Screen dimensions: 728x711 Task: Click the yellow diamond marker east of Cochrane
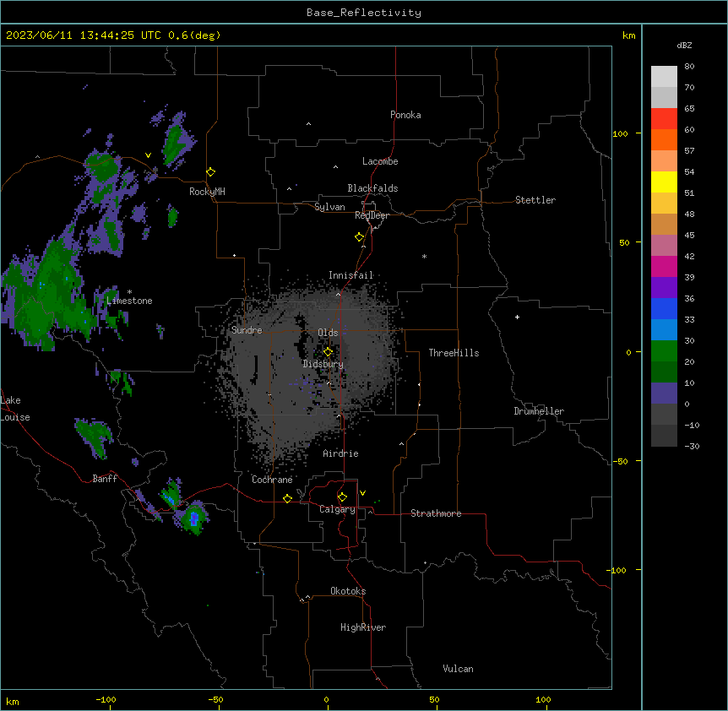click(x=287, y=498)
